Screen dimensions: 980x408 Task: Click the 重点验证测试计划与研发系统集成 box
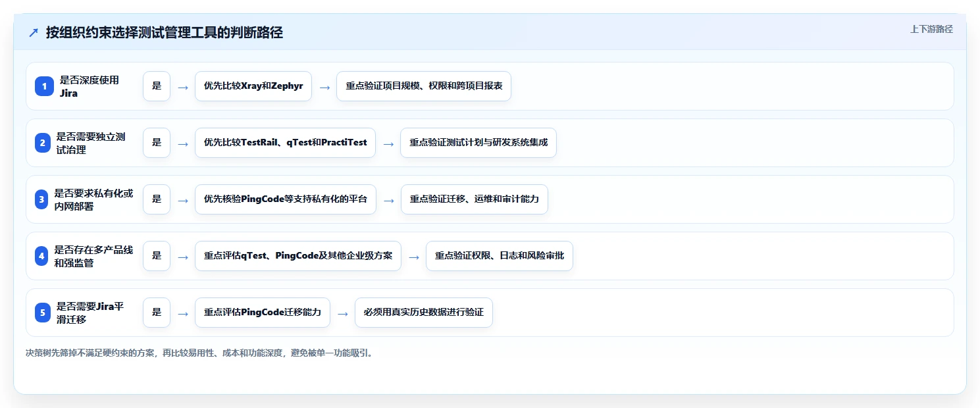point(478,143)
